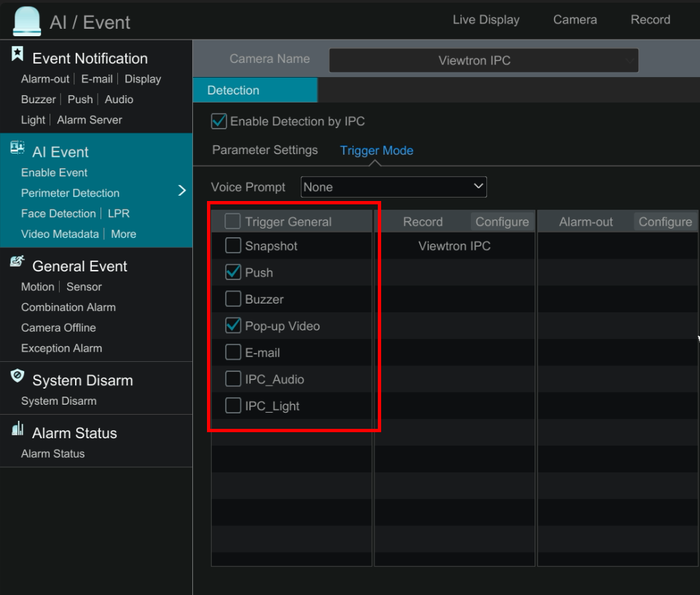Switch to Parameter Settings tab
This screenshot has height=595, width=700.
[265, 150]
